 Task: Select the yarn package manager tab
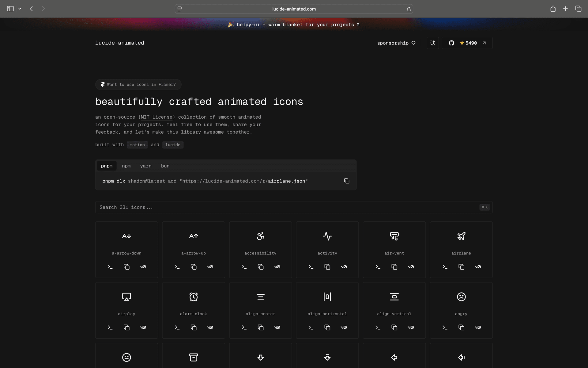(x=146, y=166)
